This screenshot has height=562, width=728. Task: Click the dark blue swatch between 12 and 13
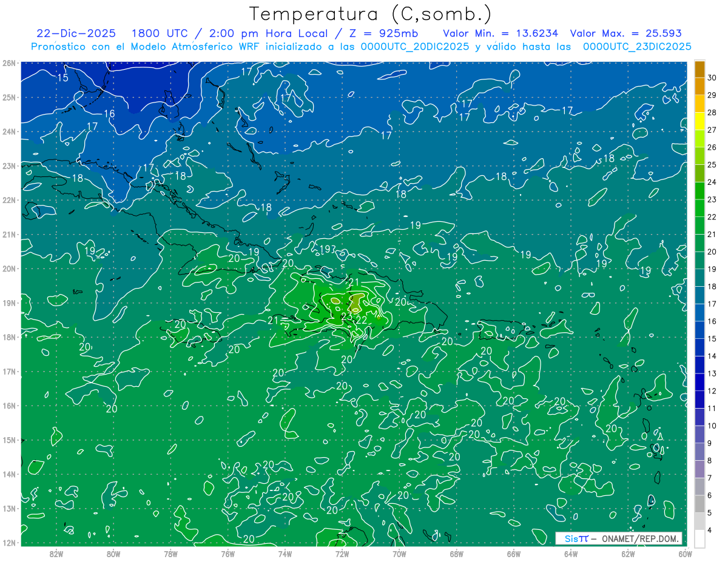click(699, 382)
